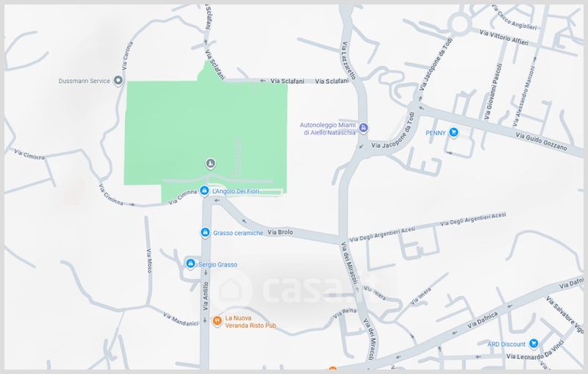Image resolution: width=588 pixels, height=374 pixels.
Task: Click the Via Brolo street label
Action: 280,232
